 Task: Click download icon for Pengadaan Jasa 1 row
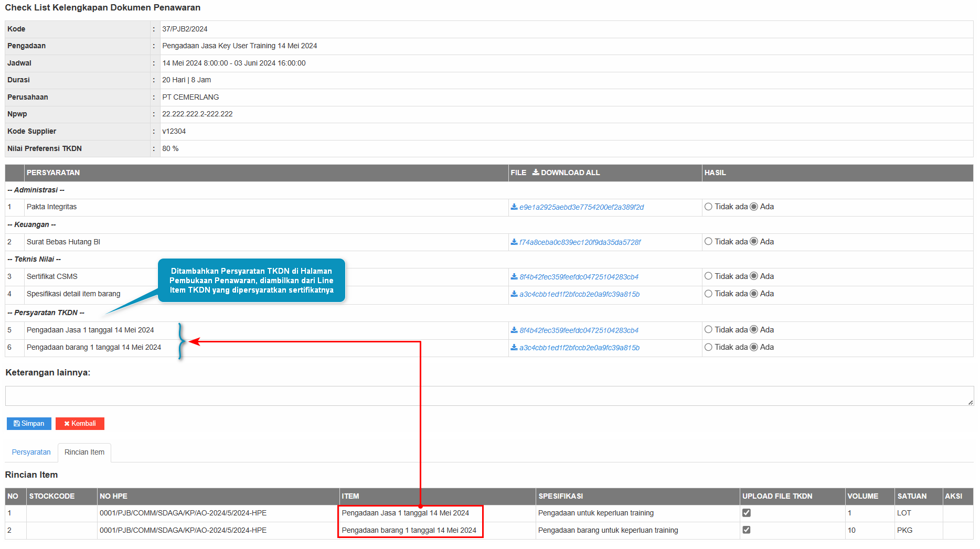click(514, 330)
